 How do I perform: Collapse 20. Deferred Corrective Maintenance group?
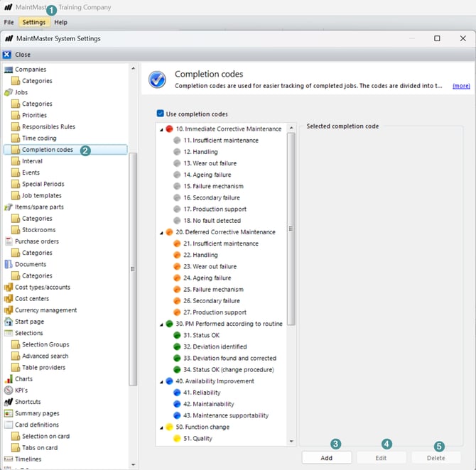(161, 233)
